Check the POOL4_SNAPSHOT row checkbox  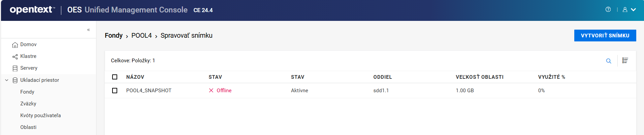tap(115, 91)
